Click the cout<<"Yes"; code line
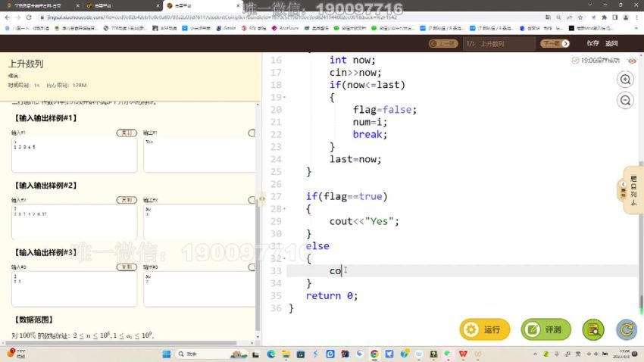Image resolution: width=644 pixels, height=362 pixels. tap(364, 221)
